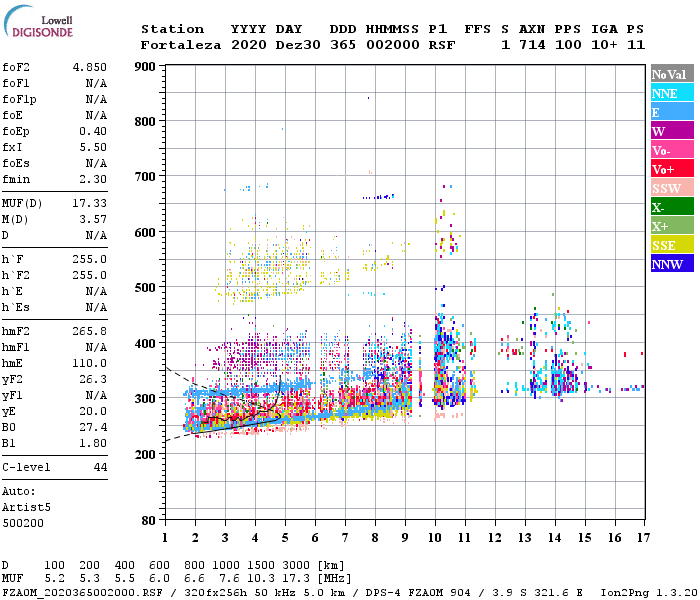Image resolution: width=700 pixels, height=600 pixels.
Task: Click the yF2 value 26.3
Action: click(93, 379)
